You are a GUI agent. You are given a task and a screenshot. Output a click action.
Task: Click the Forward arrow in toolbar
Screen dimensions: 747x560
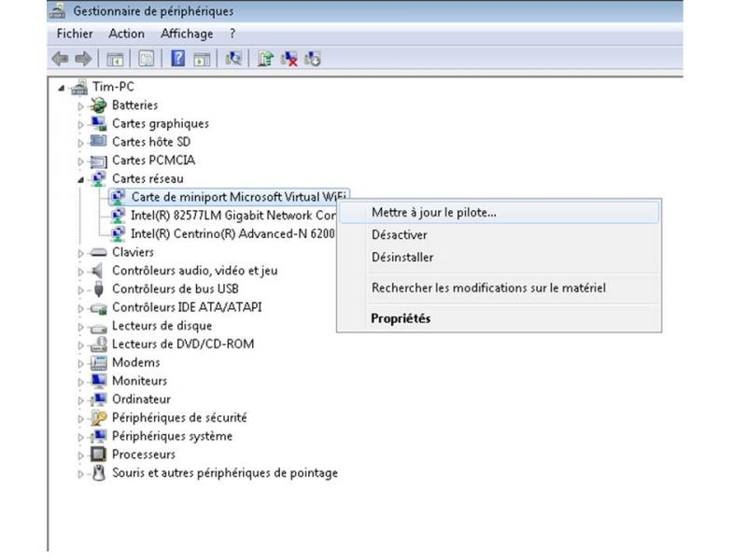click(81, 59)
